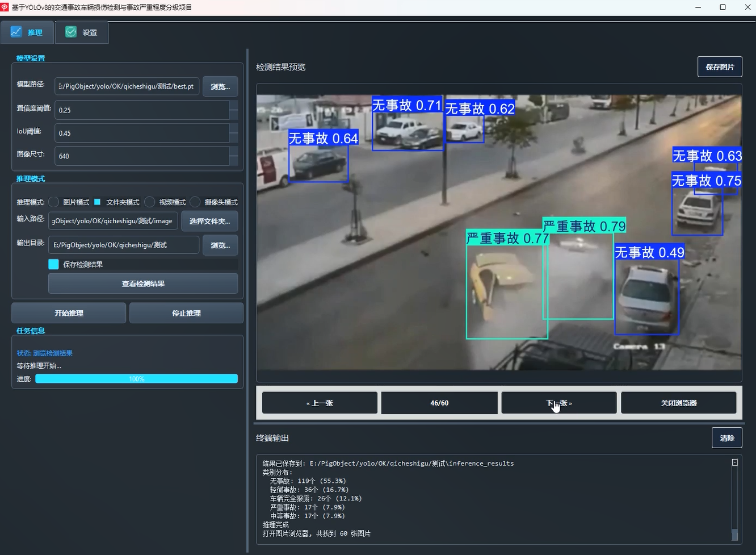Image resolution: width=756 pixels, height=555 pixels.
Task: Decrease IoU阈值 with the down stepper
Action: (233, 137)
